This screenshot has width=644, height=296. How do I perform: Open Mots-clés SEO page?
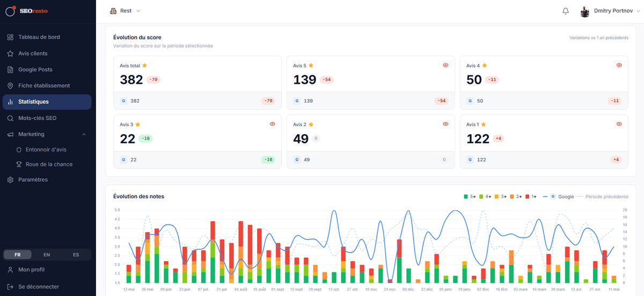[47, 118]
